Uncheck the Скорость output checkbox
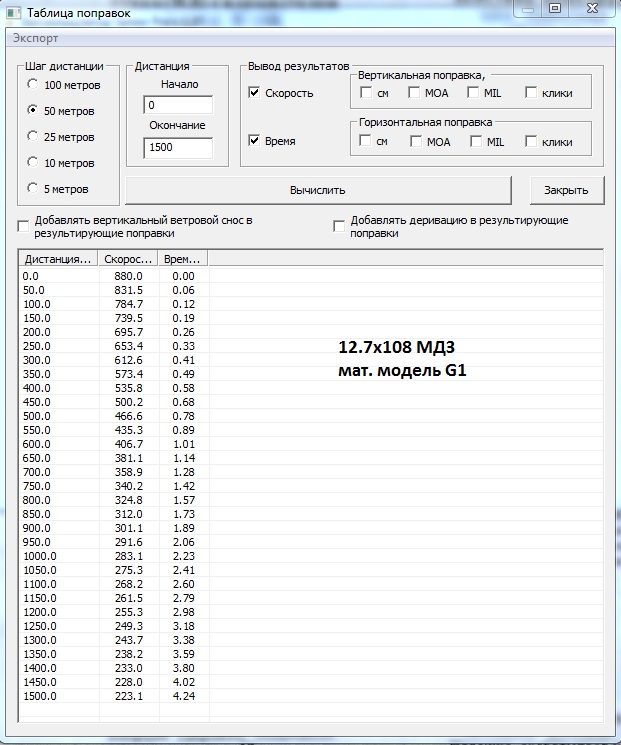621x745 pixels. coord(255,93)
